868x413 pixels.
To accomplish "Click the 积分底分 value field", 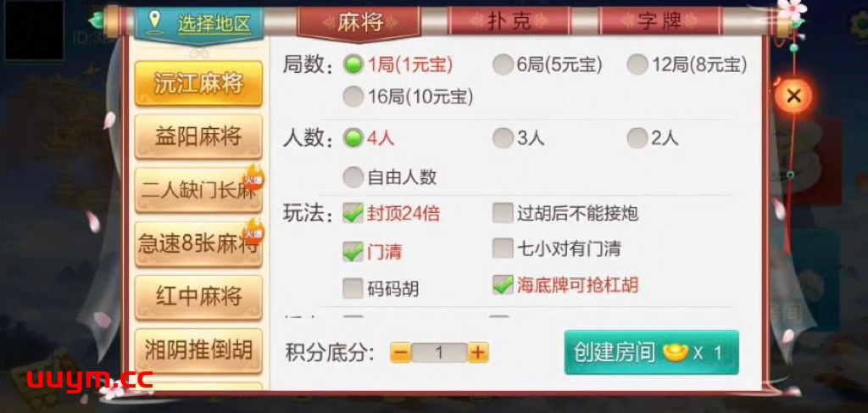I will point(440,353).
